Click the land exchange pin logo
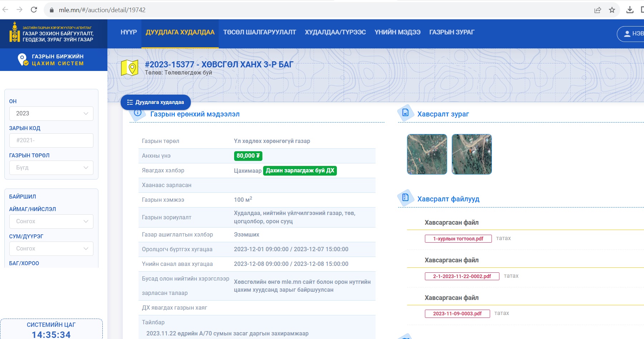Image resolution: width=644 pixels, height=339 pixels. (23, 59)
